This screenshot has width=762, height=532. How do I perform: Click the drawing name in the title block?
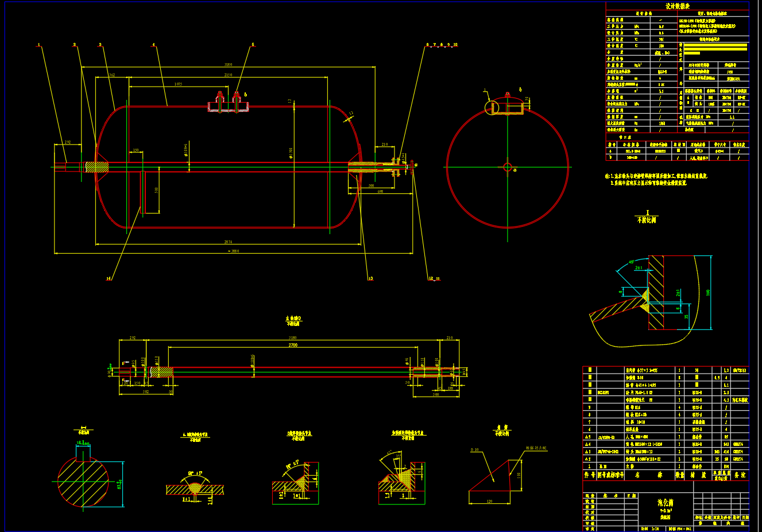click(665, 502)
